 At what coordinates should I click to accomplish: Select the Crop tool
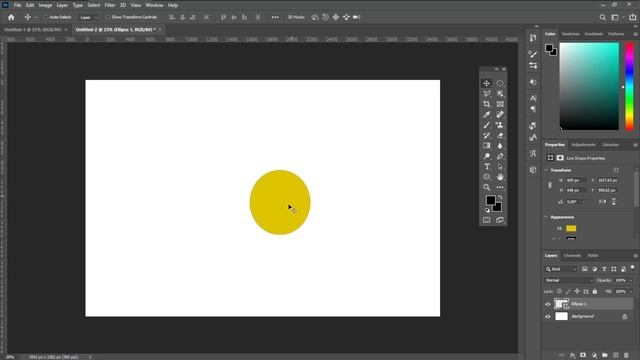[x=487, y=104]
